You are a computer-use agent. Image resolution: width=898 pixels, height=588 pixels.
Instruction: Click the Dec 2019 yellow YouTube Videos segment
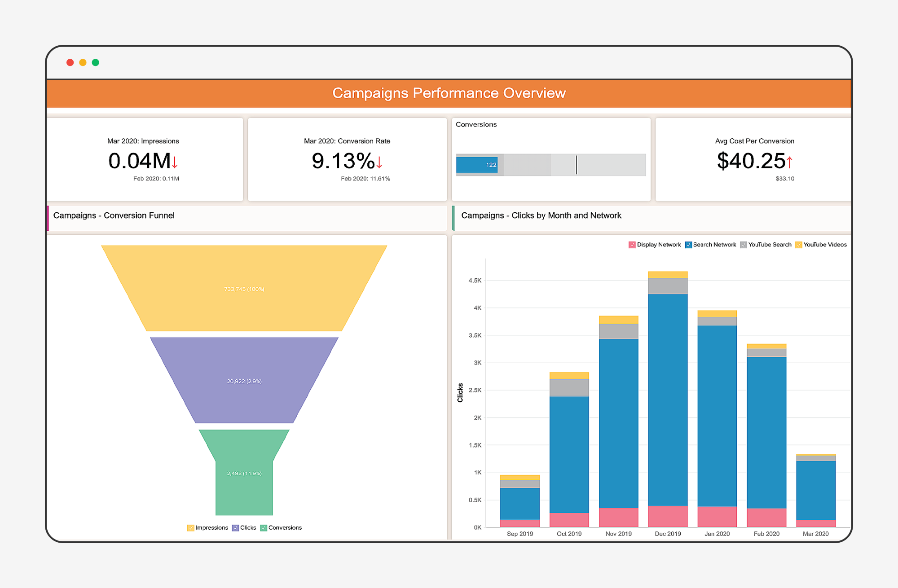tap(668, 275)
